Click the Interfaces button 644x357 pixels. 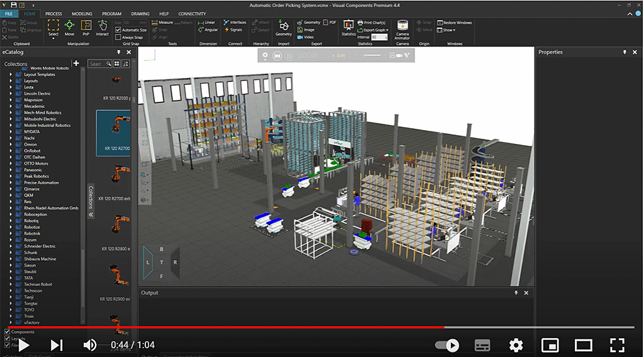tap(235, 23)
